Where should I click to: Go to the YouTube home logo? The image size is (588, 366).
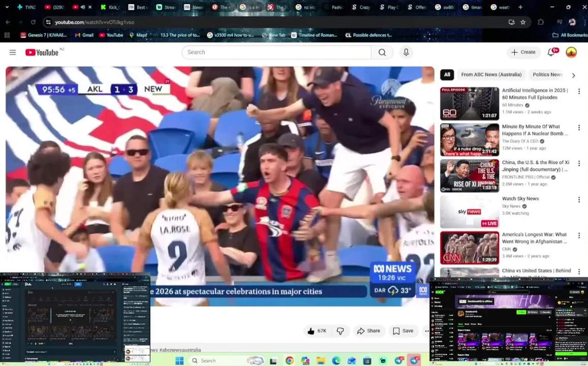(42, 52)
